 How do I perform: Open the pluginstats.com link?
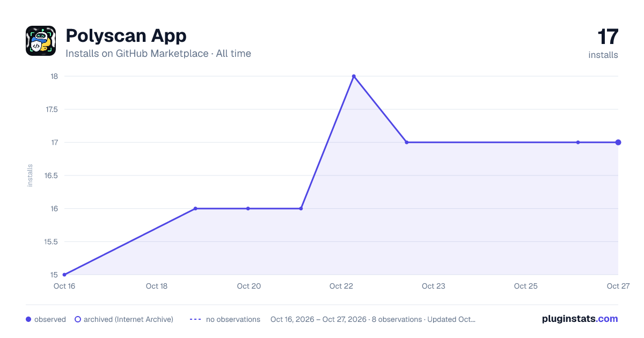(580, 319)
